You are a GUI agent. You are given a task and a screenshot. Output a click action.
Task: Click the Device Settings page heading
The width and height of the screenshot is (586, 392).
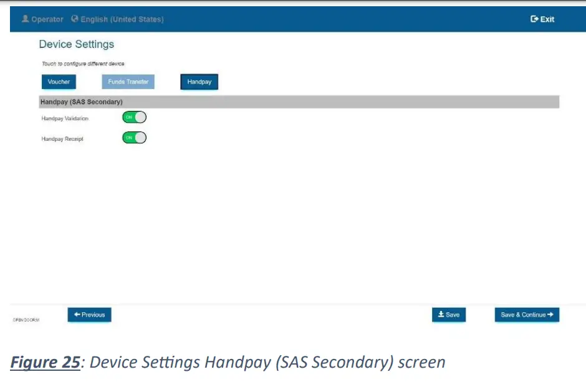click(x=76, y=44)
